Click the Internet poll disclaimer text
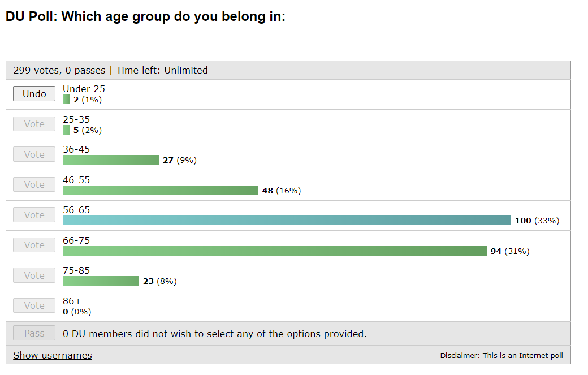The height and width of the screenshot is (375, 588). pyautogui.click(x=501, y=356)
